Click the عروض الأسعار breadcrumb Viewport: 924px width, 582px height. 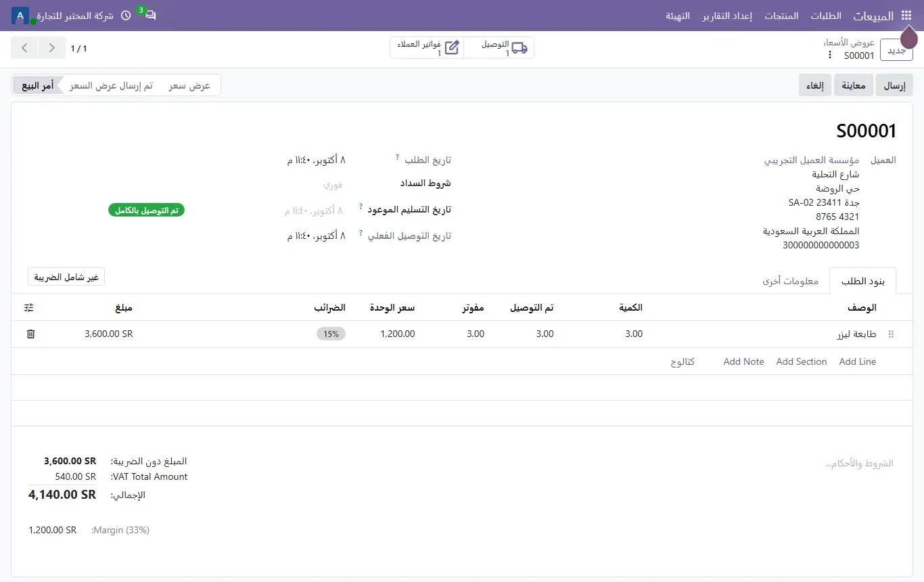(849, 42)
